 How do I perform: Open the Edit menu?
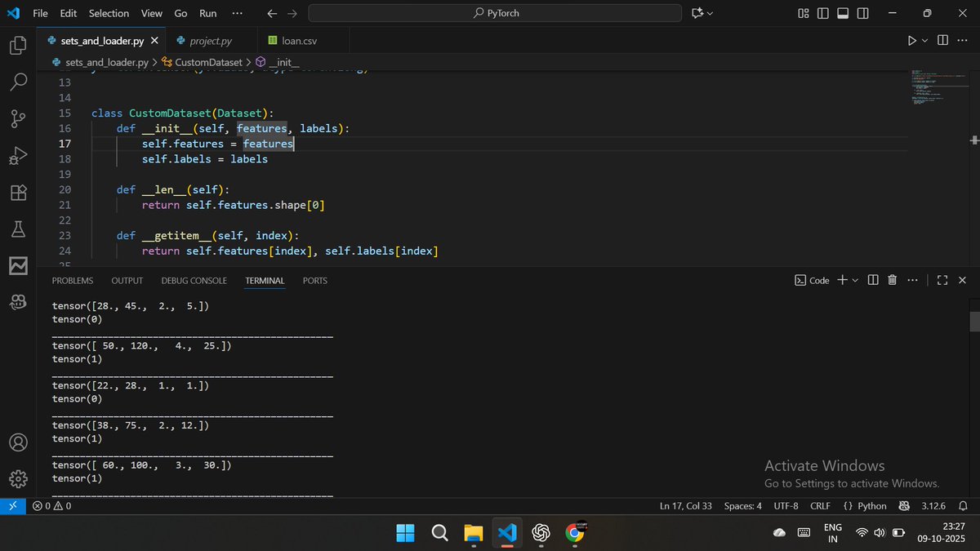point(69,13)
